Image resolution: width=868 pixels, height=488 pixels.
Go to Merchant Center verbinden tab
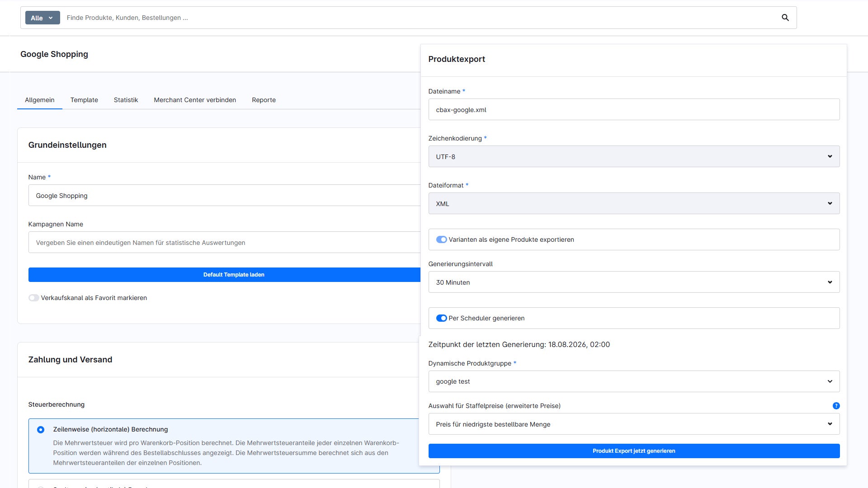point(195,100)
